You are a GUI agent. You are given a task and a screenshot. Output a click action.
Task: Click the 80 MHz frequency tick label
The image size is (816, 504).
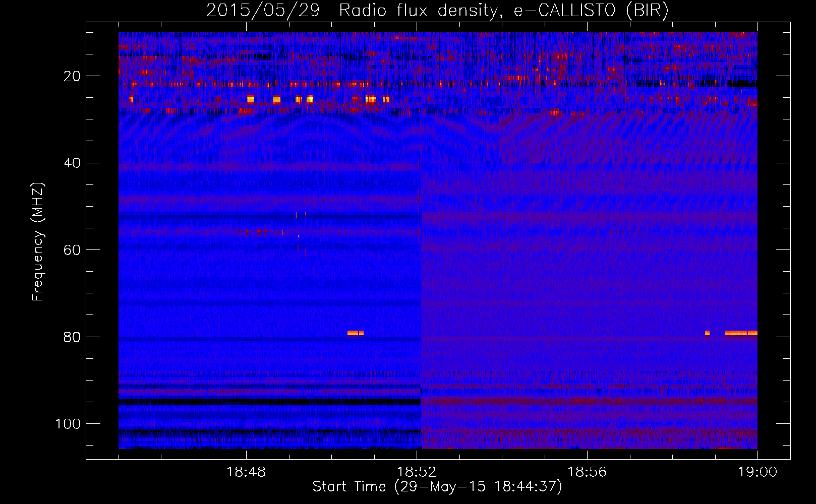click(72, 337)
